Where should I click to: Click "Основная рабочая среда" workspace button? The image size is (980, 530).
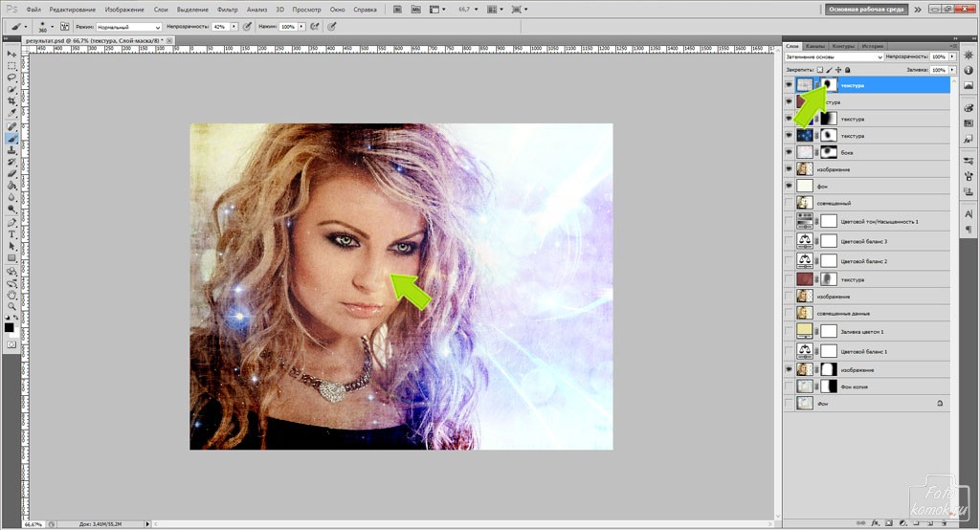click(865, 10)
